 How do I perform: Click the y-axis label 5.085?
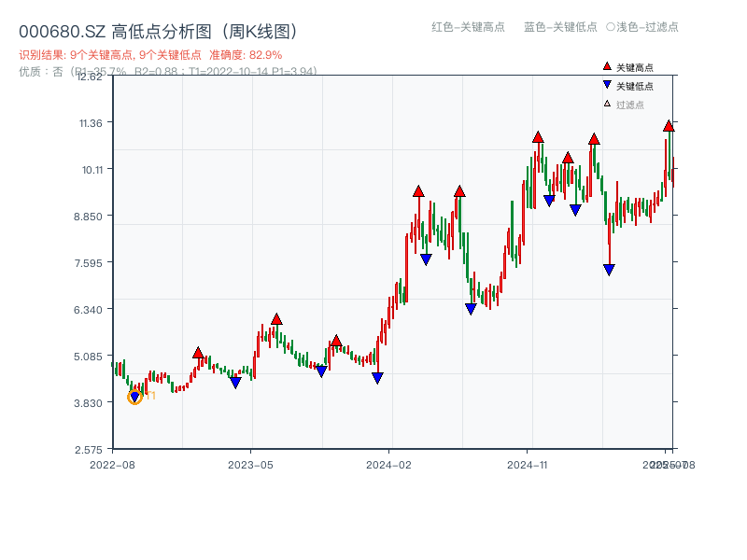[x=88, y=357]
